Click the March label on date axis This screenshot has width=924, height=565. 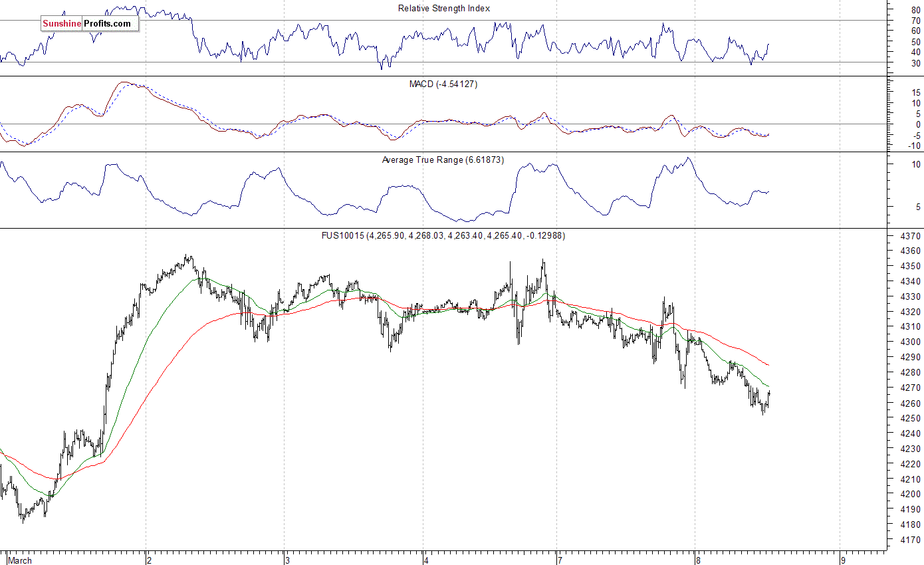point(19,560)
